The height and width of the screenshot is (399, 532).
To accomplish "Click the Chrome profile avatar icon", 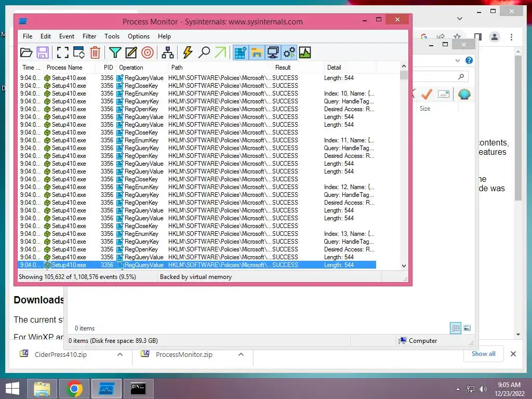I will (495, 37).
